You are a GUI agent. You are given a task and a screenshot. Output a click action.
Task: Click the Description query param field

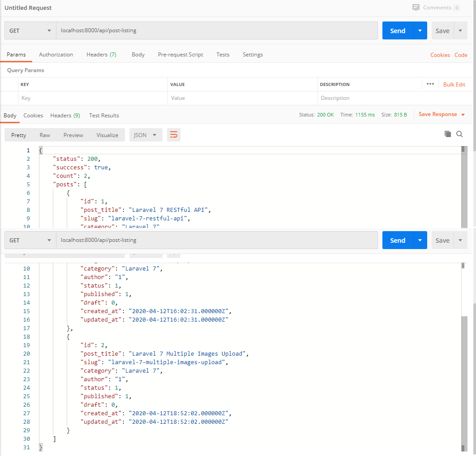coord(395,98)
